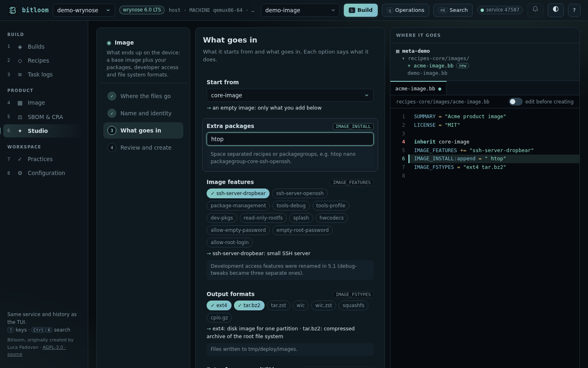Viewport: 588px width, 368px height.
Task: Click the service 47587 status pill
Action: (x=500, y=10)
